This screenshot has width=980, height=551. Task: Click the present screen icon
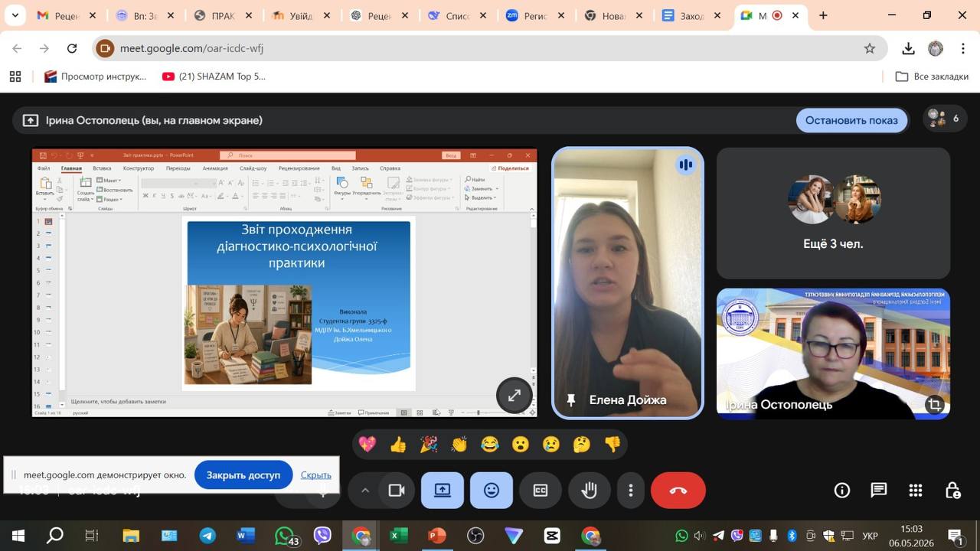pyautogui.click(x=443, y=491)
